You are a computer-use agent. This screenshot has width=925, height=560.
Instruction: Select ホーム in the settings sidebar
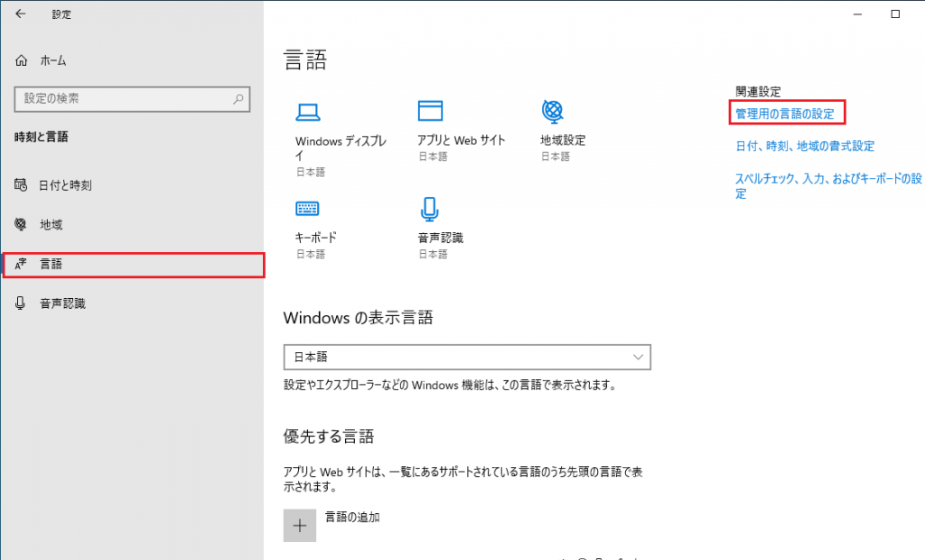[53, 61]
